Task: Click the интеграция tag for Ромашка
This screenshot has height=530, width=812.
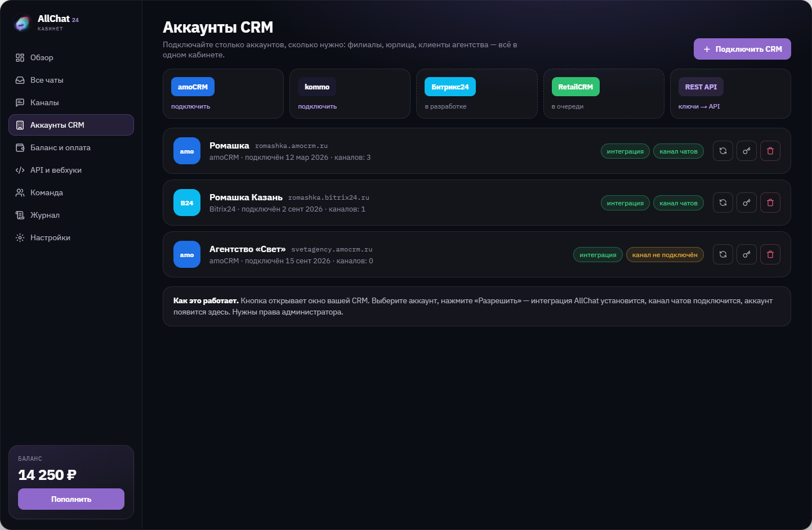Action: (x=625, y=151)
